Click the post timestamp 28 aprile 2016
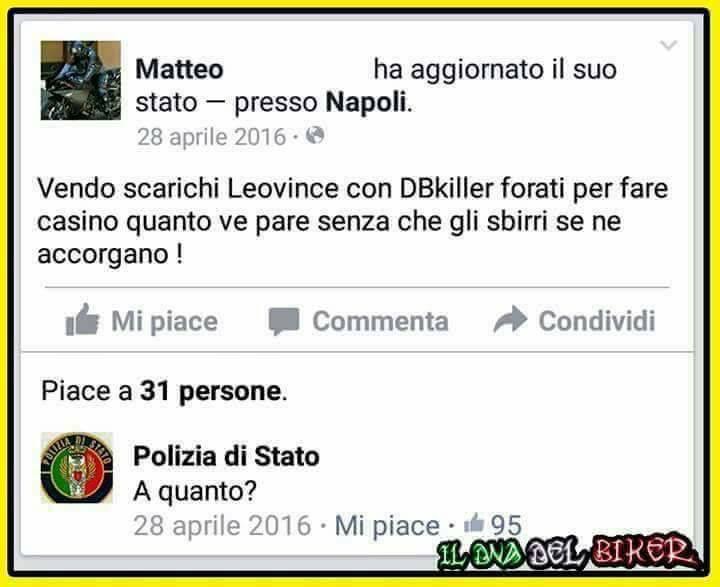 pyautogui.click(x=212, y=137)
